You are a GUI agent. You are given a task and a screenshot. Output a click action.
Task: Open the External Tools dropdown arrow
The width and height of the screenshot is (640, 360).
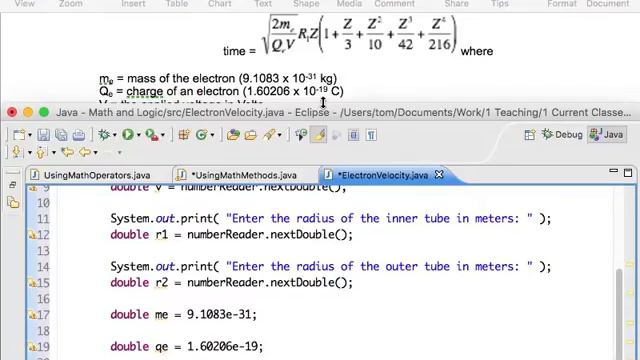click(162, 135)
